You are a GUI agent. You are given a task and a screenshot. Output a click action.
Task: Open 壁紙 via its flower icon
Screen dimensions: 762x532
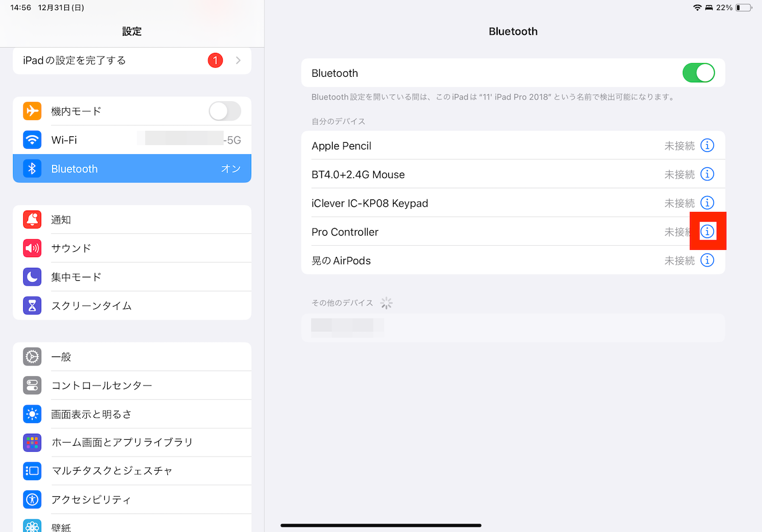click(x=32, y=525)
